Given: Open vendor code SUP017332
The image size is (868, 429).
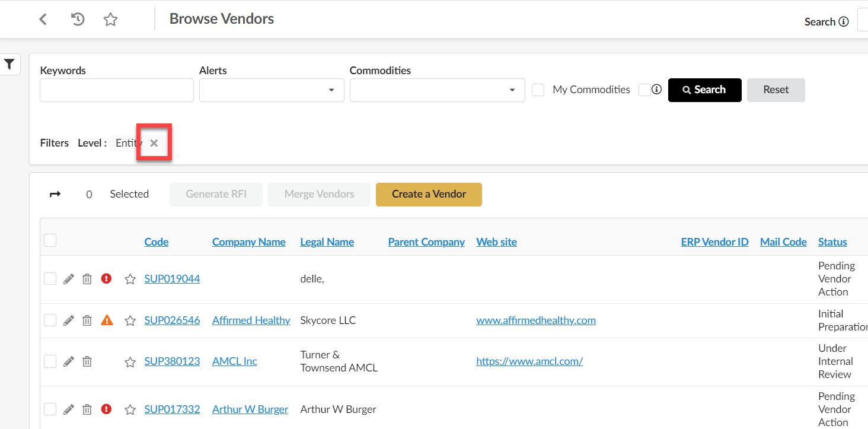Looking at the screenshot, I should click(172, 409).
